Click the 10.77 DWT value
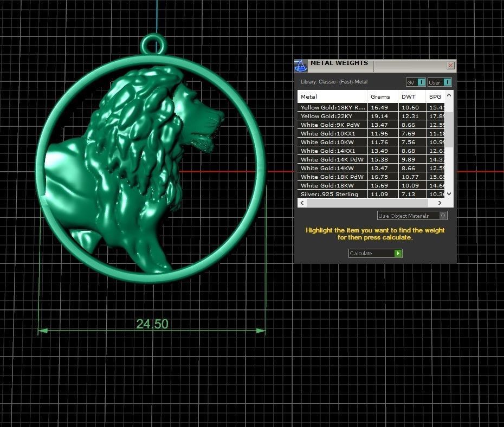 coord(410,177)
